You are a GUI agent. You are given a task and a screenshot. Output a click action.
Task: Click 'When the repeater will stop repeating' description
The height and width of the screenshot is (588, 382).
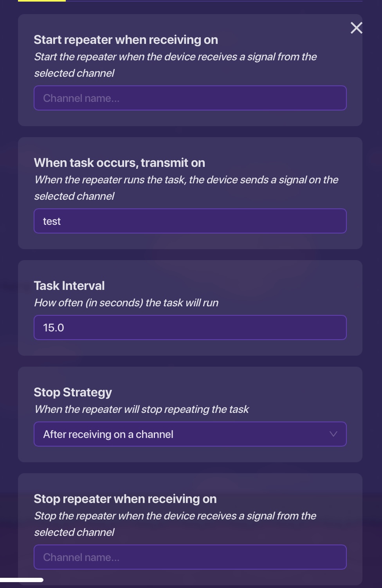point(142,409)
